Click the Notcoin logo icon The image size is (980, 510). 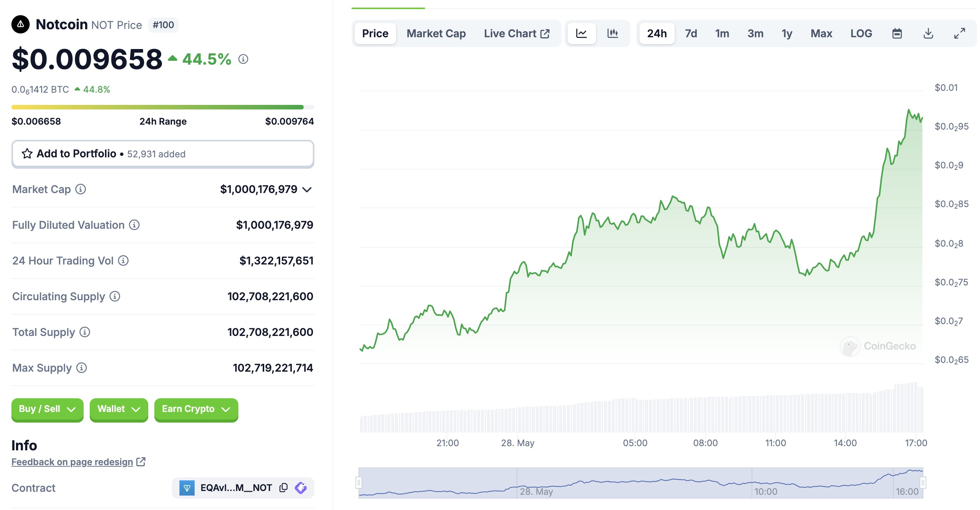pyautogui.click(x=21, y=24)
